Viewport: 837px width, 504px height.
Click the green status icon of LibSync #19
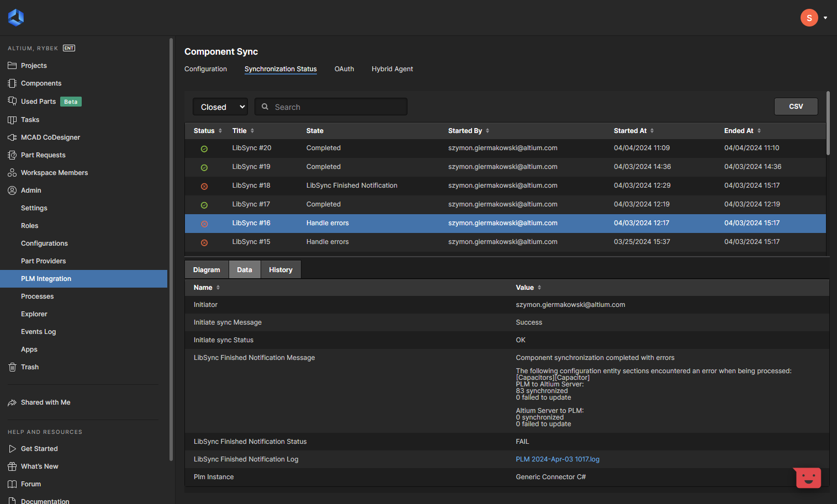click(x=204, y=167)
